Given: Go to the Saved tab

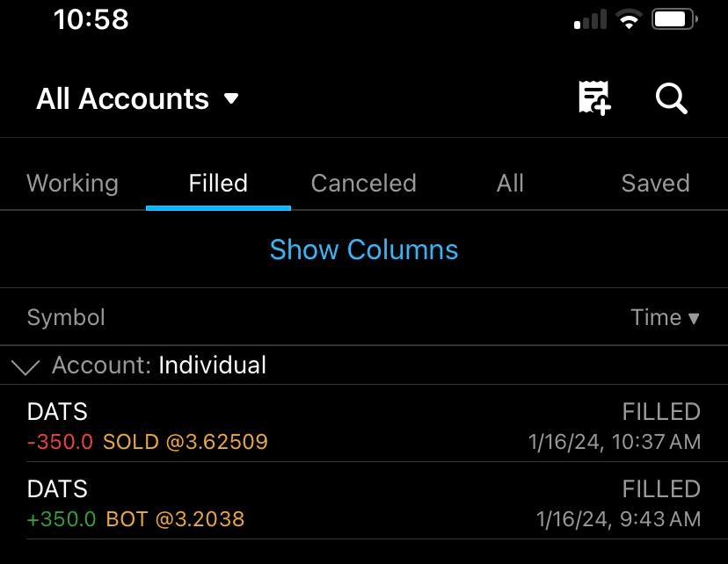Looking at the screenshot, I should [655, 184].
